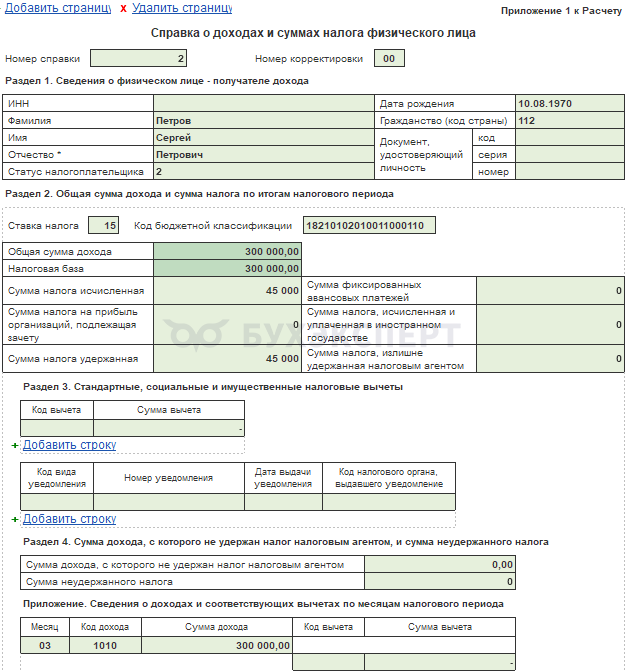Click 'Налоговая база' value 300 000,00
The height and width of the screenshot is (672, 625).
227,268
